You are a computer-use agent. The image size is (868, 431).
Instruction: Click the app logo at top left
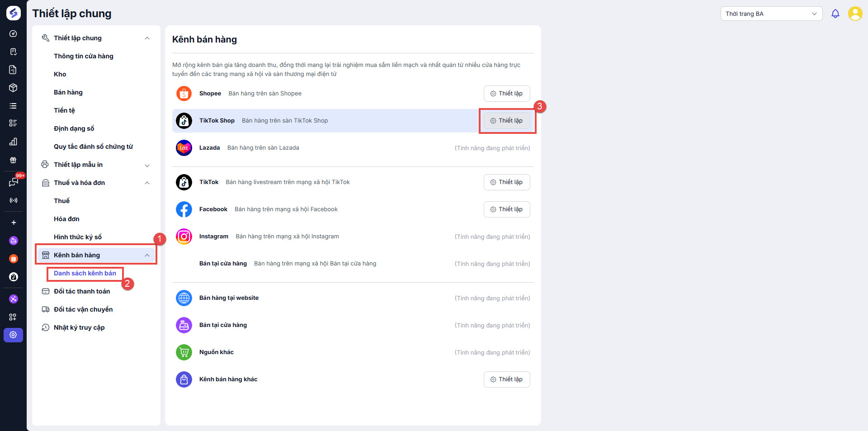[13, 13]
